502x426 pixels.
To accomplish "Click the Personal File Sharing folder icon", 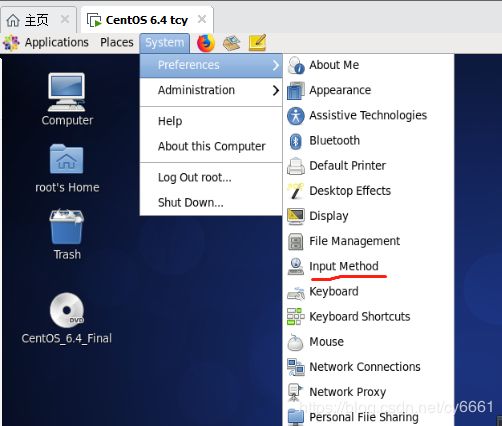I will pos(296,417).
